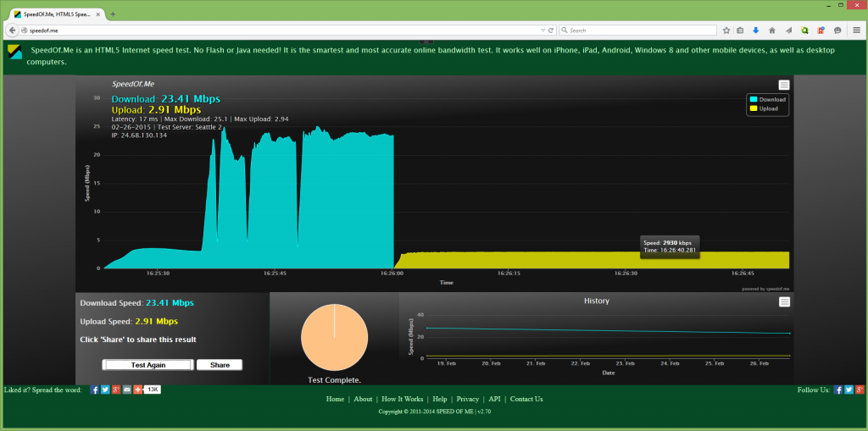868x431 pixels.
Task: Go to browser Home page icon
Action: pos(772,30)
